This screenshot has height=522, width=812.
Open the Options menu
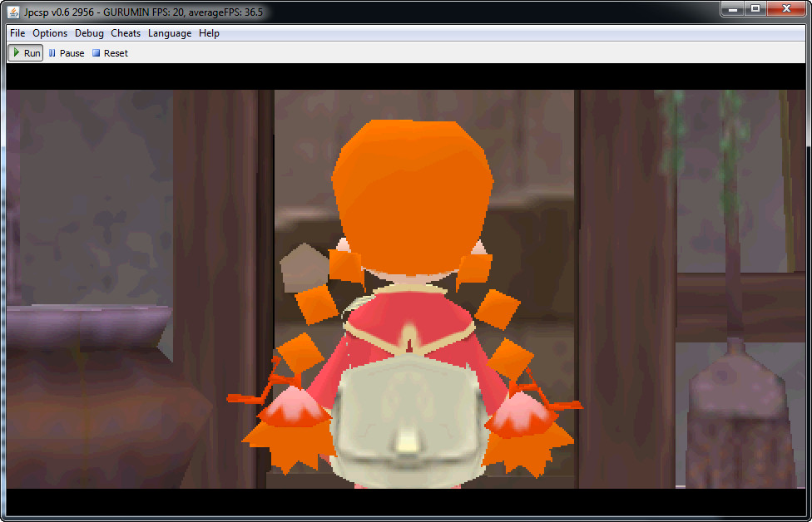(50, 33)
